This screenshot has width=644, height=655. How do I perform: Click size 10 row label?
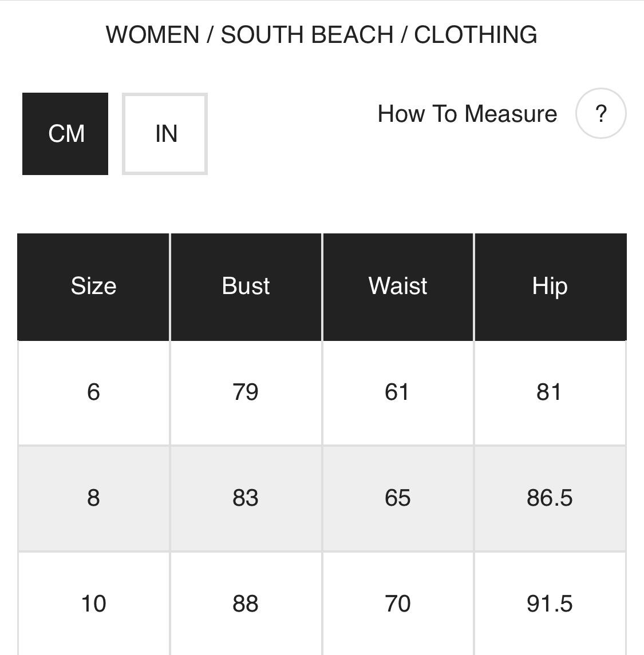[x=93, y=604]
